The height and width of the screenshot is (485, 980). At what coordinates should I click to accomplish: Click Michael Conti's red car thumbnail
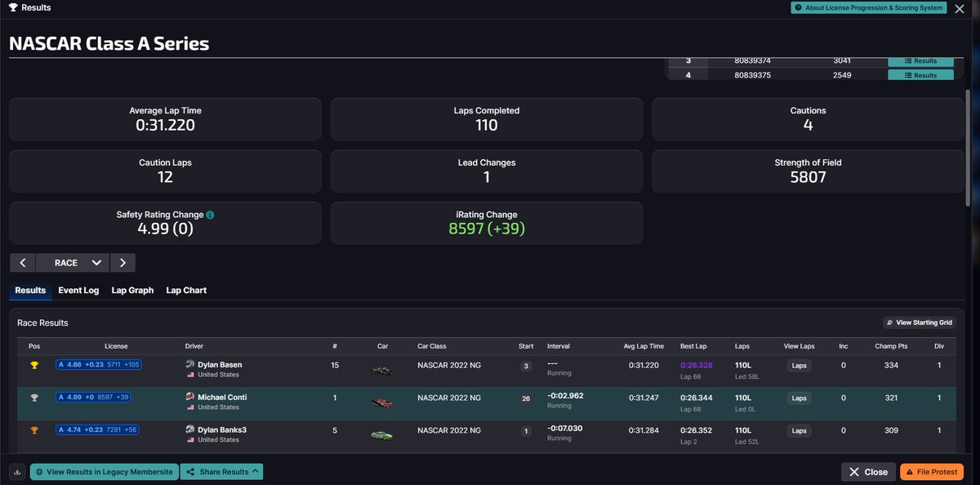pos(381,403)
